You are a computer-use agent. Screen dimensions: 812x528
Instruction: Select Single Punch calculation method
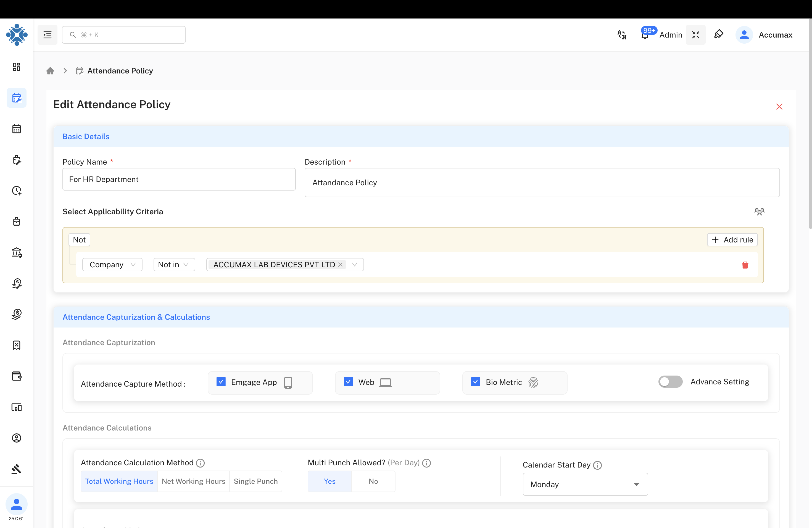[256, 481]
